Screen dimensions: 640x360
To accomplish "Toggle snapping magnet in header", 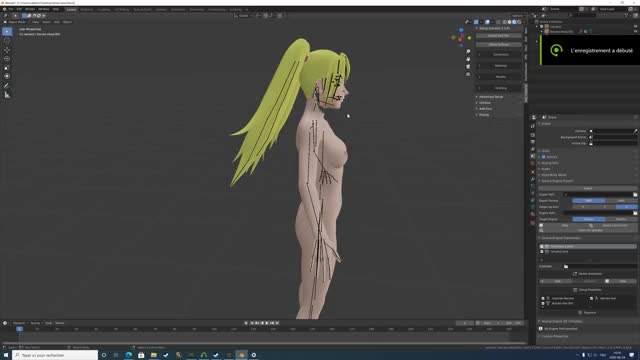I will 265,16.
